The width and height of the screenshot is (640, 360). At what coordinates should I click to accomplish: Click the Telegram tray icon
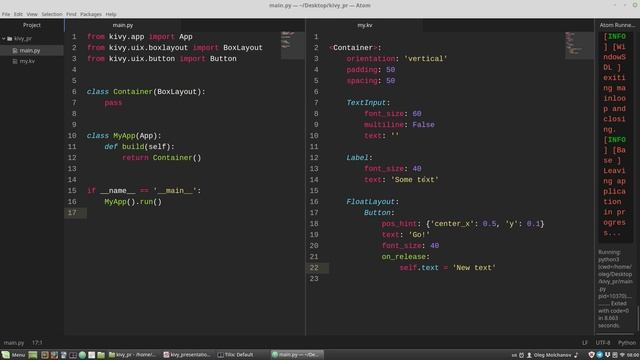[x=599, y=355]
